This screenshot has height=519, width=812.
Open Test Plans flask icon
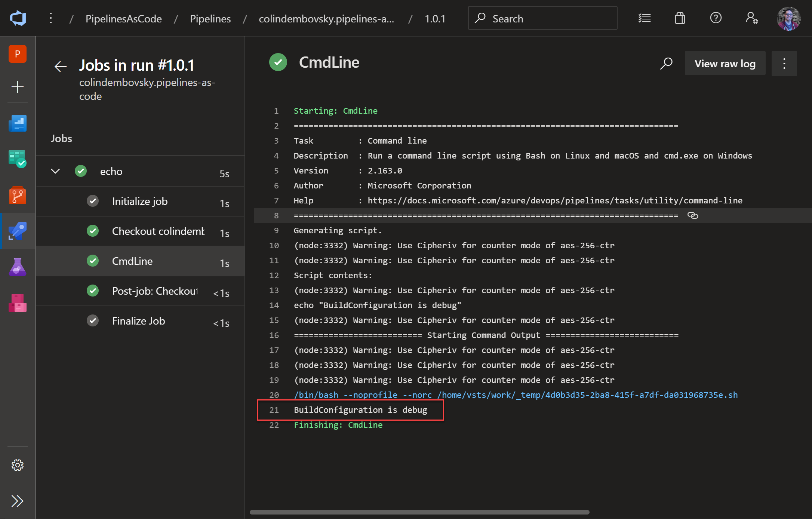click(x=17, y=267)
